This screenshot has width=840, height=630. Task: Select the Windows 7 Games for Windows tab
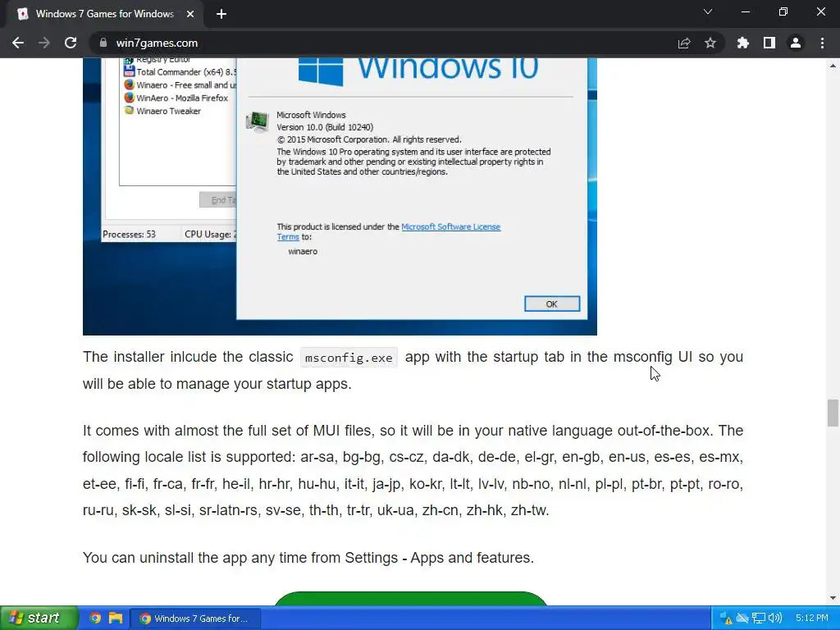(104, 14)
